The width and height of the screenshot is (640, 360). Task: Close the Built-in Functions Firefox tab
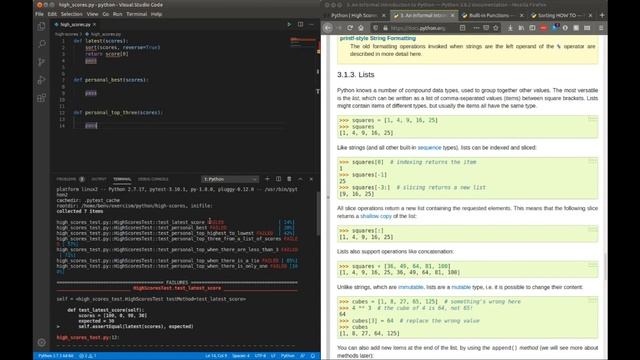pos(521,15)
